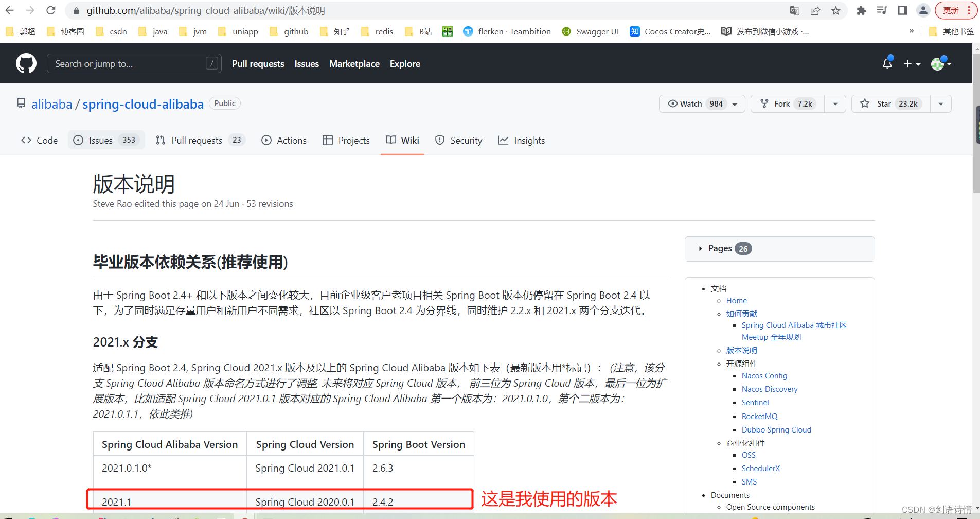Open Explore in top nav
Image resolution: width=980 pixels, height=519 pixels.
(x=405, y=63)
